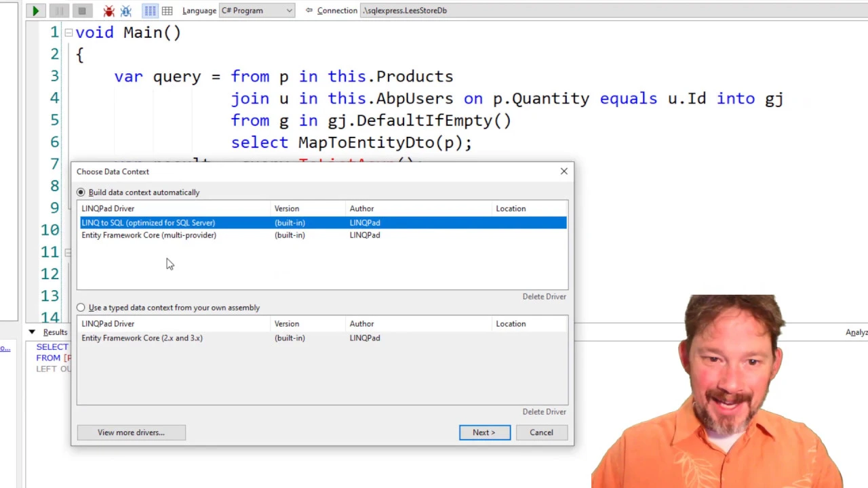Click 'gj.DefaultIfEmpty()' in the code

pos(420,121)
